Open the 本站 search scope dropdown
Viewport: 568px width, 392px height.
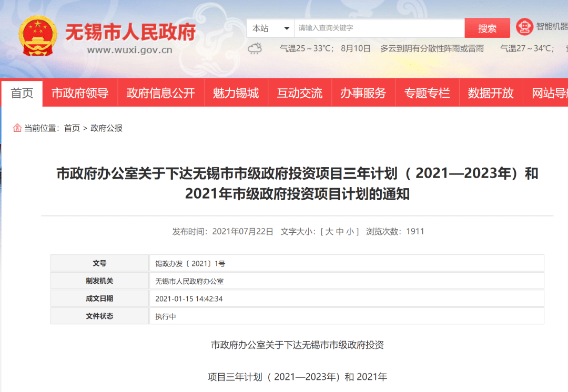[270, 28]
